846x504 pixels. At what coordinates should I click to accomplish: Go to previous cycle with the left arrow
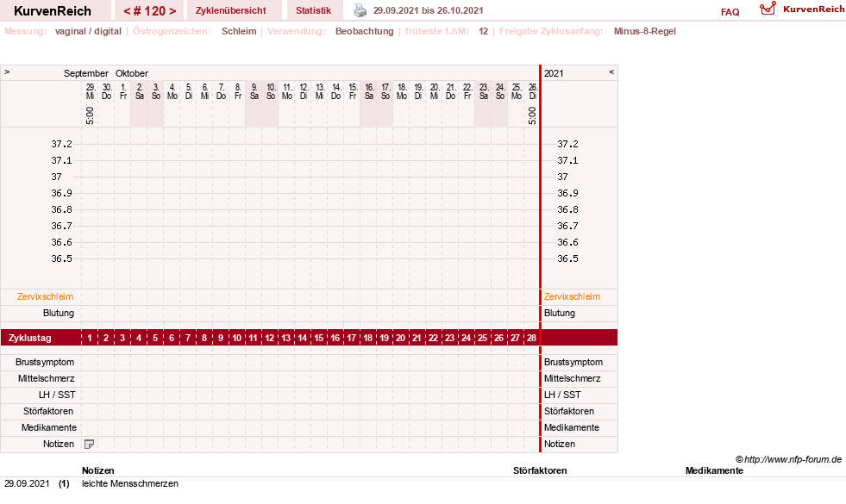(x=127, y=11)
